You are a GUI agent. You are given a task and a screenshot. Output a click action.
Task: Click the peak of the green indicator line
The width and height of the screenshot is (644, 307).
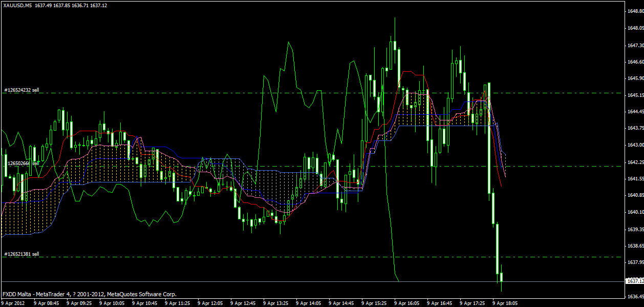(289, 43)
